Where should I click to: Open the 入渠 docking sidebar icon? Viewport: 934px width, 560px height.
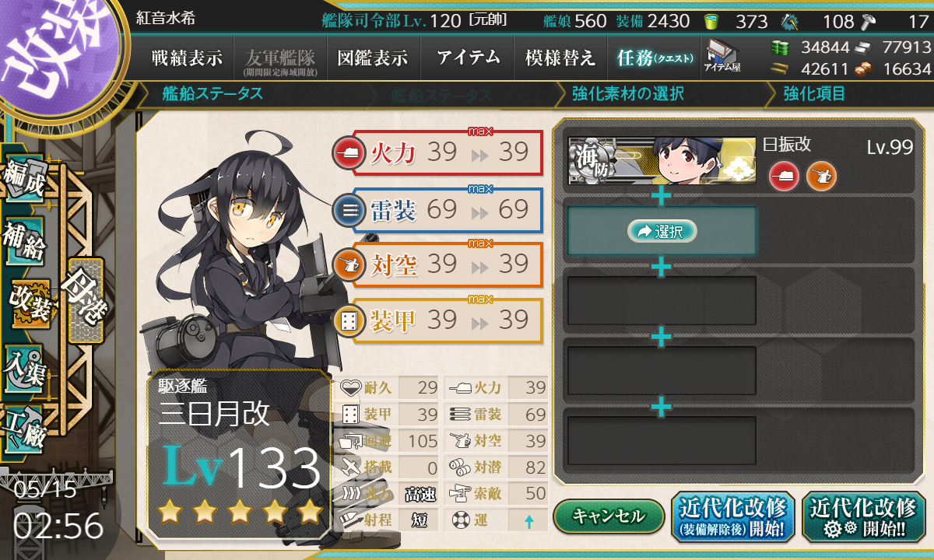tap(25, 365)
